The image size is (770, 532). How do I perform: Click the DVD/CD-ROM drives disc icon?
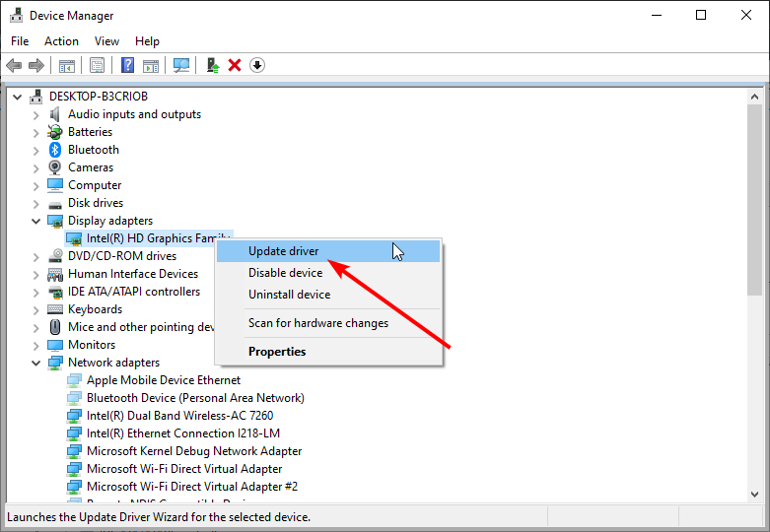tap(55, 256)
